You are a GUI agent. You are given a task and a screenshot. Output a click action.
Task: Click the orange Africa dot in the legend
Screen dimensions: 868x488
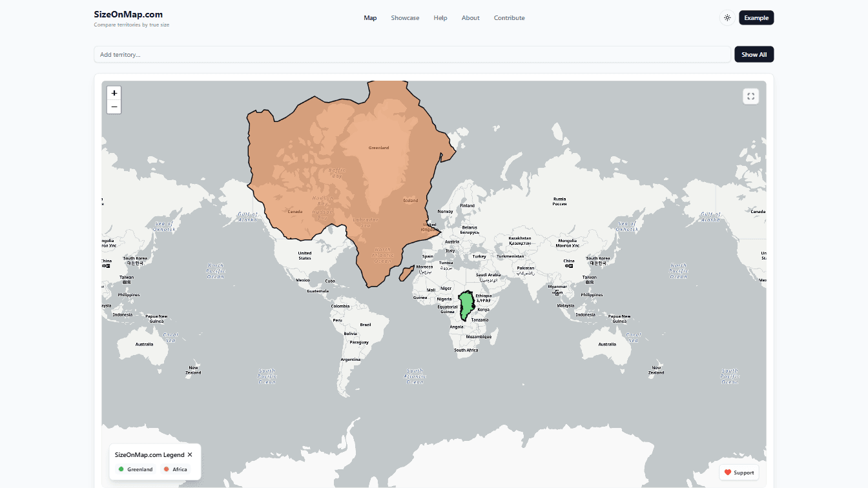point(167,469)
